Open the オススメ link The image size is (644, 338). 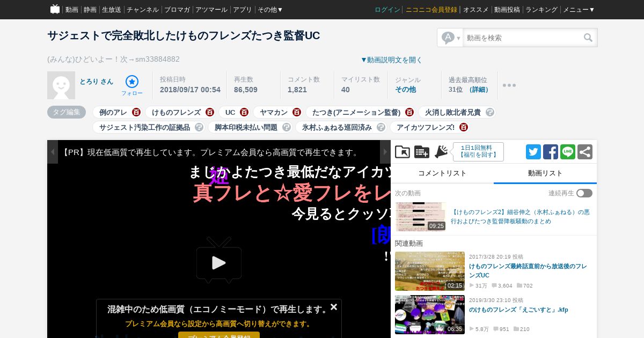[476, 10]
